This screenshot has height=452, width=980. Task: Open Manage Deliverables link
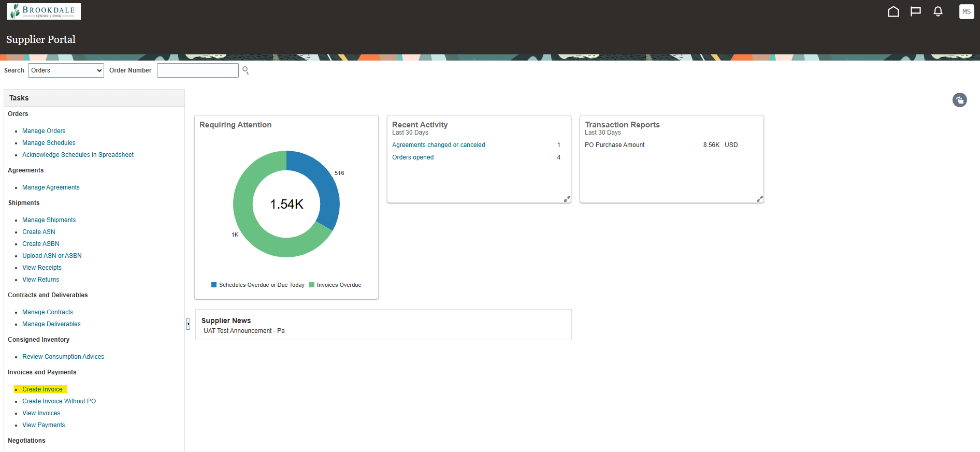tap(51, 324)
